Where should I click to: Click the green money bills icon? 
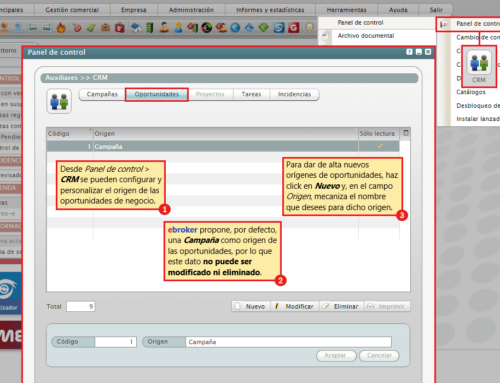point(91,28)
